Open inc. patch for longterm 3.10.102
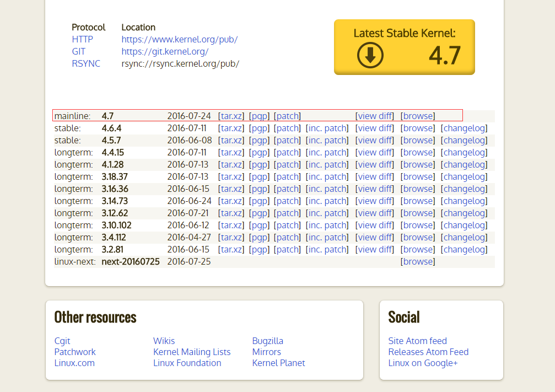Screen dimensions: 555x392 point(327,225)
